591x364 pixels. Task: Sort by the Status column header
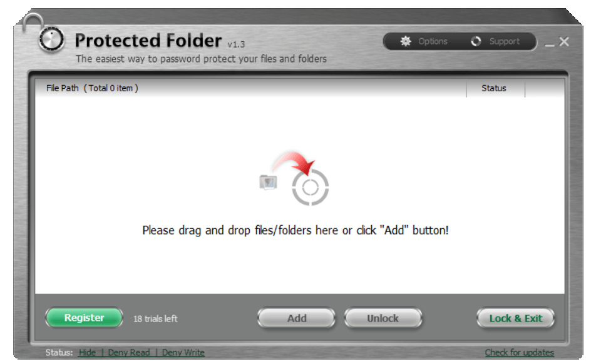click(495, 88)
